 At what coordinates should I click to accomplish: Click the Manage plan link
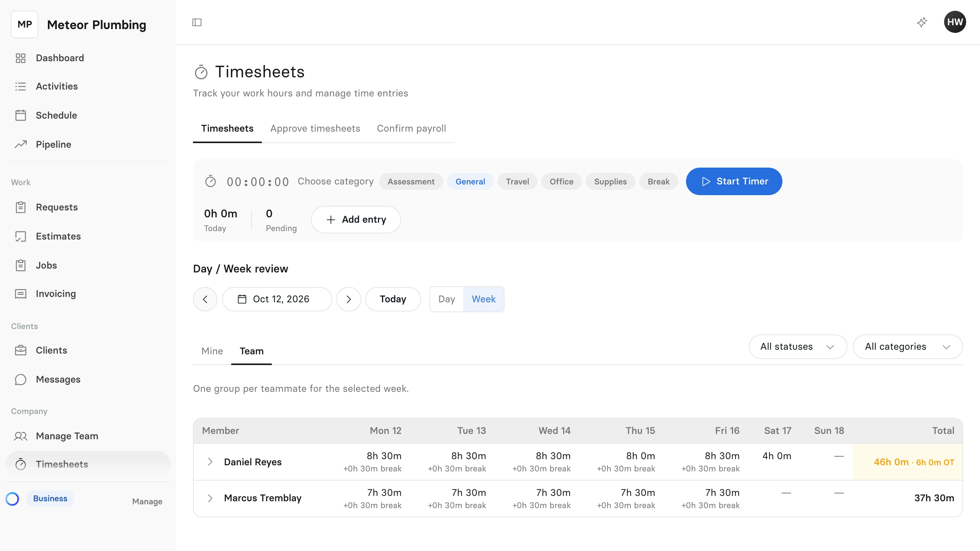147,501
